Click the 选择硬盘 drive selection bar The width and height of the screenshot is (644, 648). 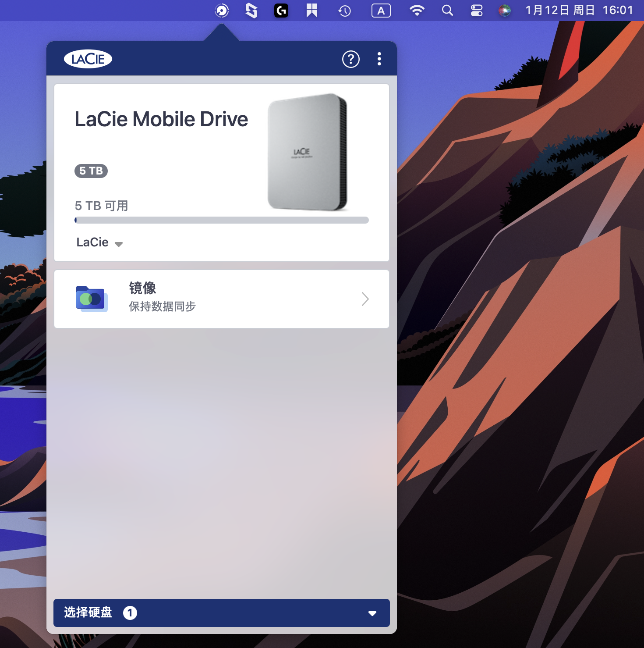[222, 613]
